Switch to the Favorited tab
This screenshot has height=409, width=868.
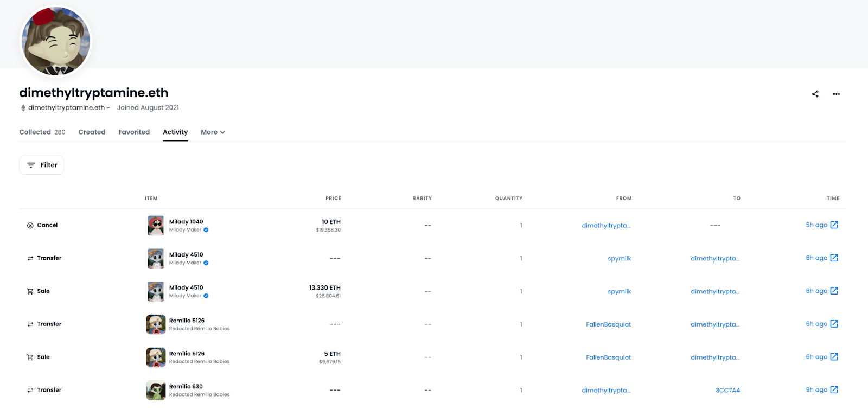click(134, 132)
